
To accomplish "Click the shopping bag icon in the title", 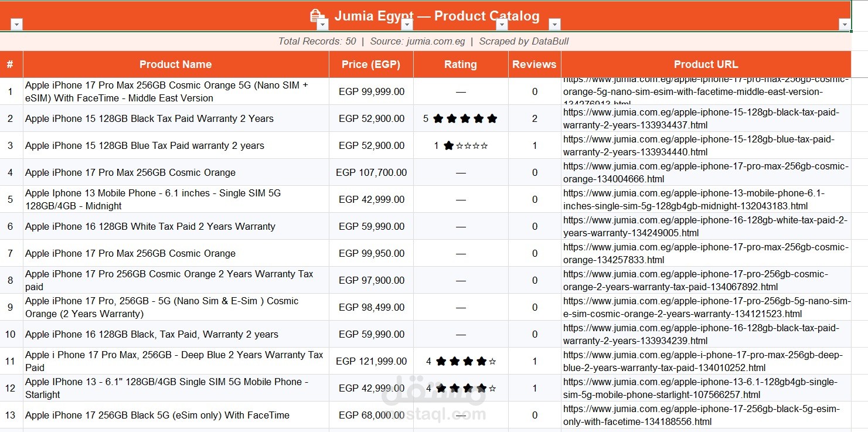I will [x=317, y=16].
